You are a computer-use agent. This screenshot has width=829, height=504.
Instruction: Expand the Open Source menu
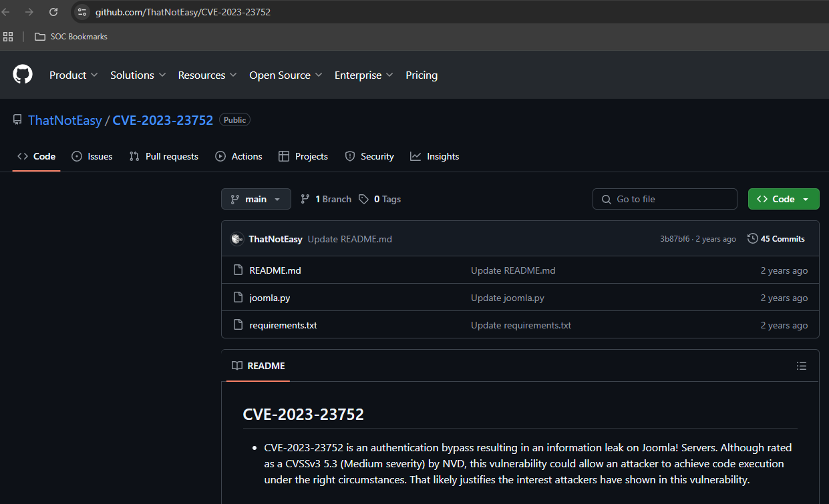[285, 75]
